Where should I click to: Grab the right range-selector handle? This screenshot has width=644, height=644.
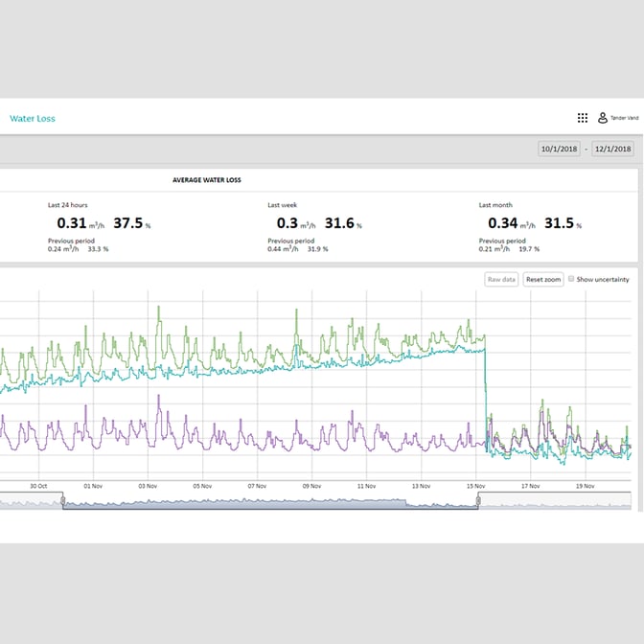click(478, 502)
